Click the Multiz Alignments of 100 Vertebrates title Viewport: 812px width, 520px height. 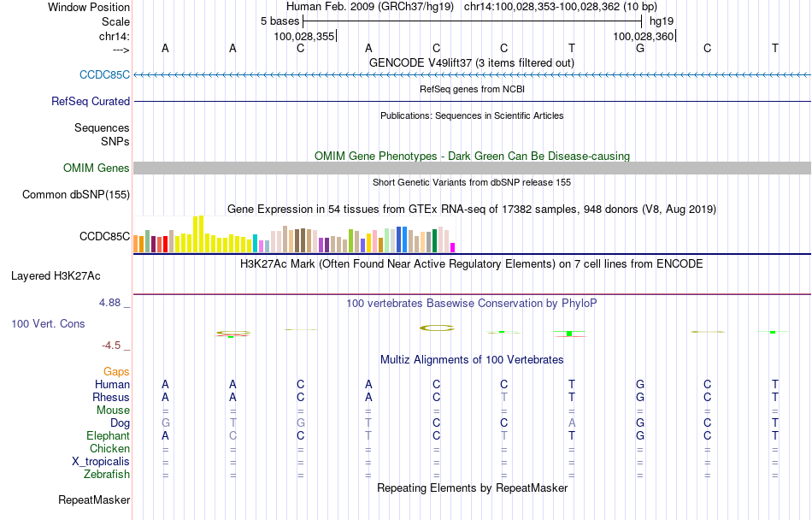[472, 359]
